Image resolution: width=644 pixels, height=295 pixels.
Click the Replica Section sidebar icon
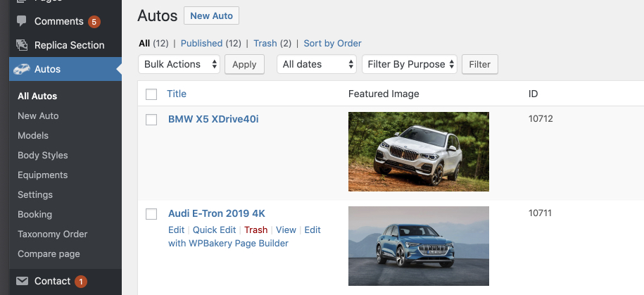click(21, 45)
